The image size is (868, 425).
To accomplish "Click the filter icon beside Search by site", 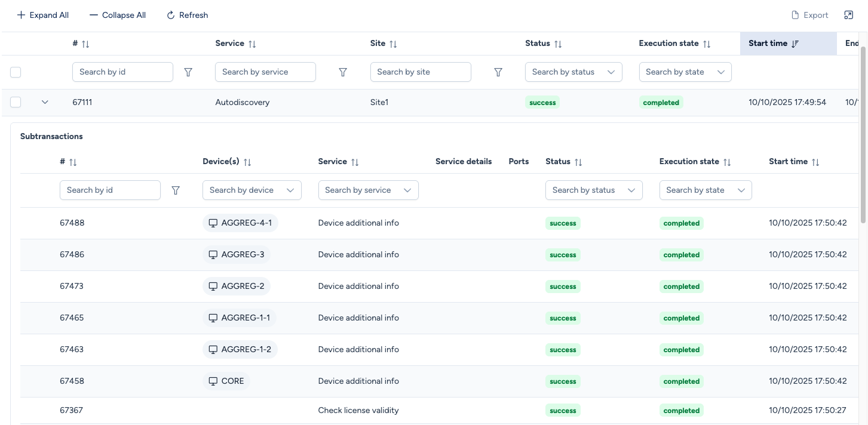I will pyautogui.click(x=498, y=72).
